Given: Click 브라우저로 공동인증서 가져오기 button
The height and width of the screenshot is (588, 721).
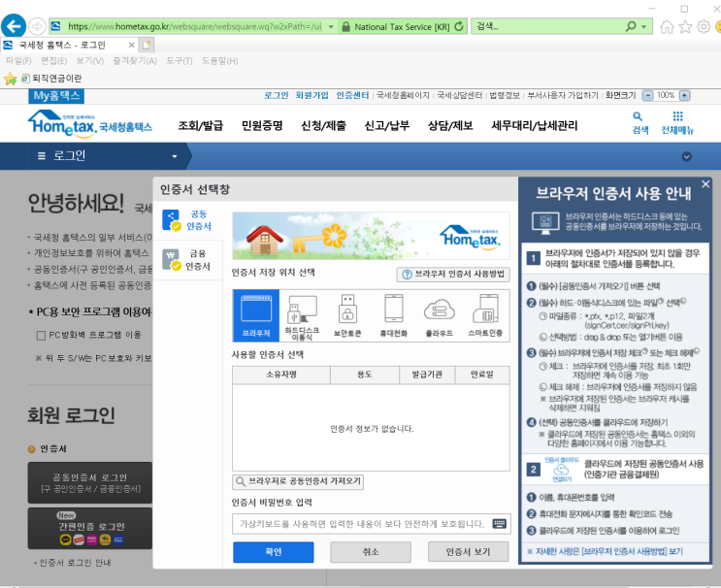Looking at the screenshot, I should (x=298, y=481).
